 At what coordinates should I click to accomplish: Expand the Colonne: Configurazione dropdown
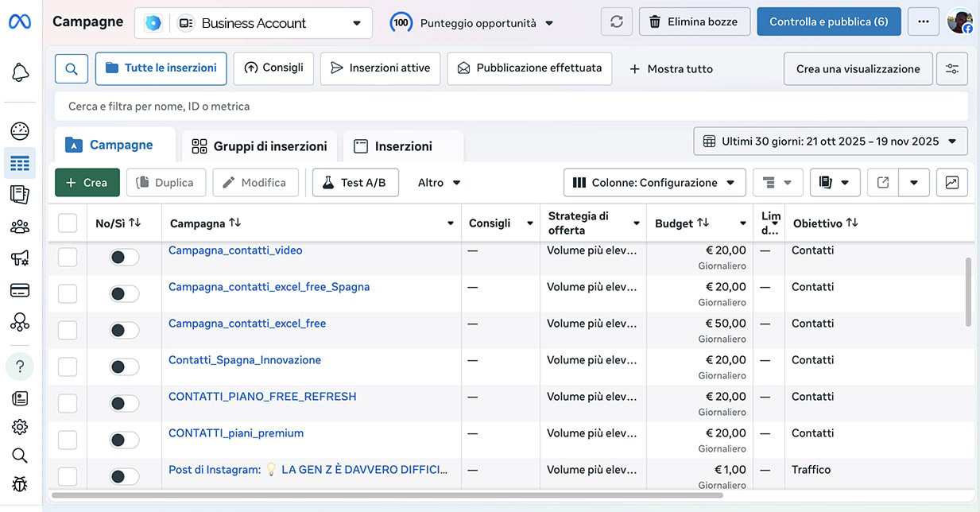(654, 183)
